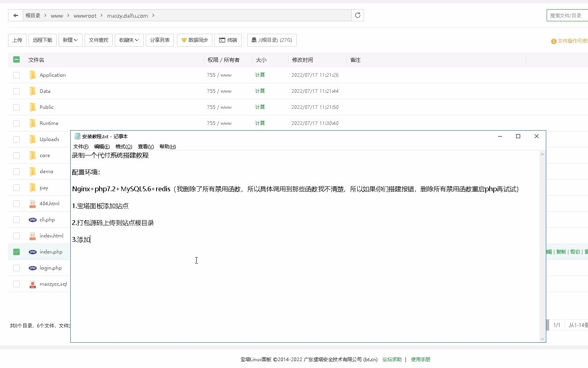The width and height of the screenshot is (588, 368).
Task: Check the maszycc.sql checkbox
Action: 16,284
